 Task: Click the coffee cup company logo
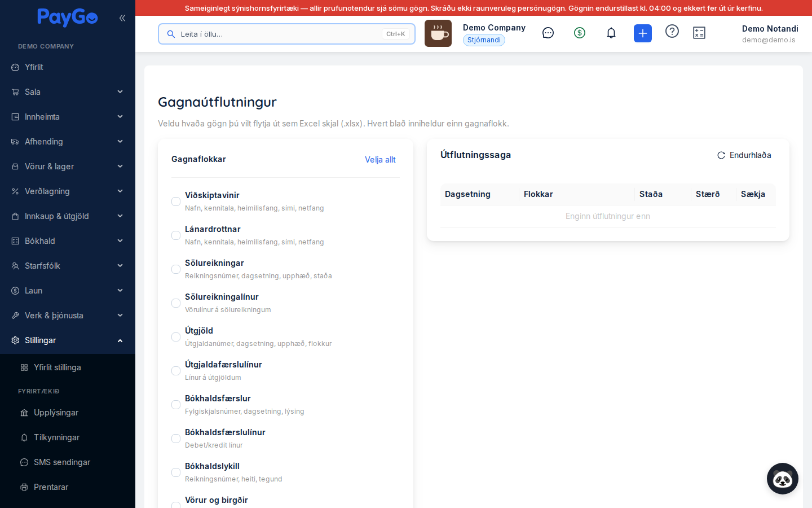(x=438, y=33)
